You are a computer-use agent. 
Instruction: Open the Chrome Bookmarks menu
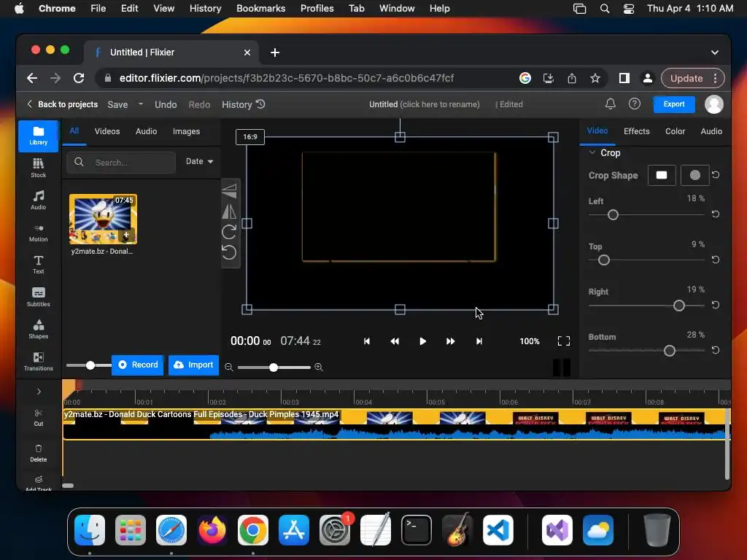click(x=260, y=9)
